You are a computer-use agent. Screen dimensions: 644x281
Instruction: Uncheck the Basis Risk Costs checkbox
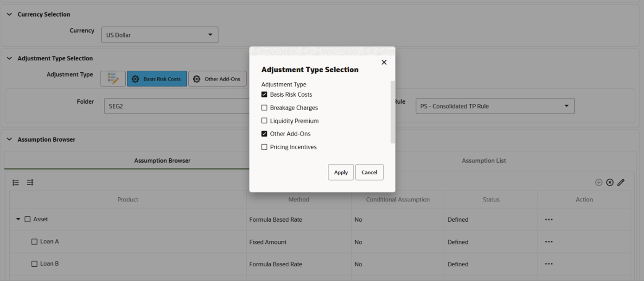tap(264, 94)
